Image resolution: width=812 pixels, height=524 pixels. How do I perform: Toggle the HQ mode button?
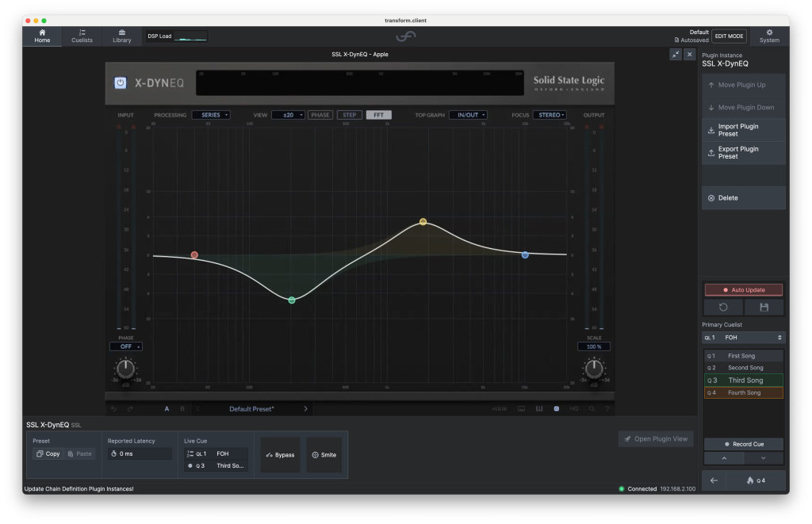(x=574, y=409)
